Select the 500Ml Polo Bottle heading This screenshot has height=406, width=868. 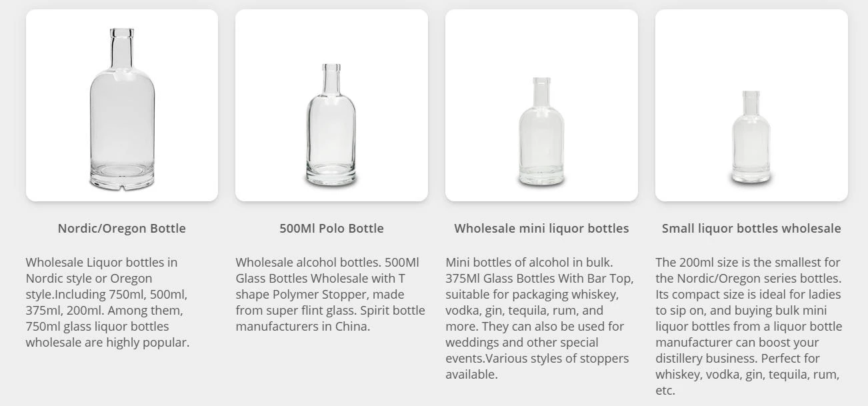331,228
